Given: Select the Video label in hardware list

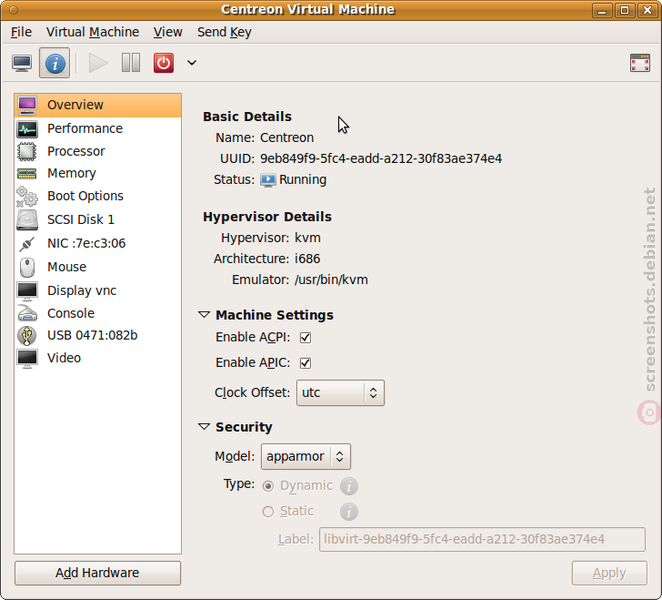Looking at the screenshot, I should [x=64, y=358].
